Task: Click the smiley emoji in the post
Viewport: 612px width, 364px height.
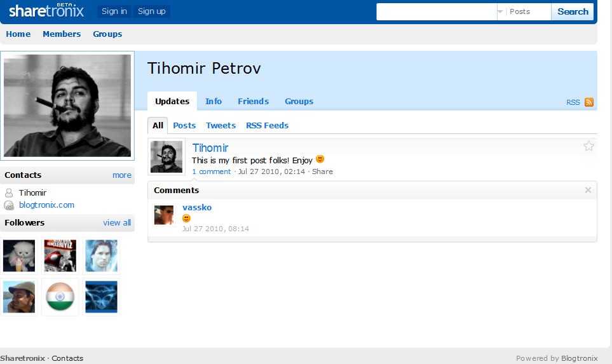Action: click(320, 159)
